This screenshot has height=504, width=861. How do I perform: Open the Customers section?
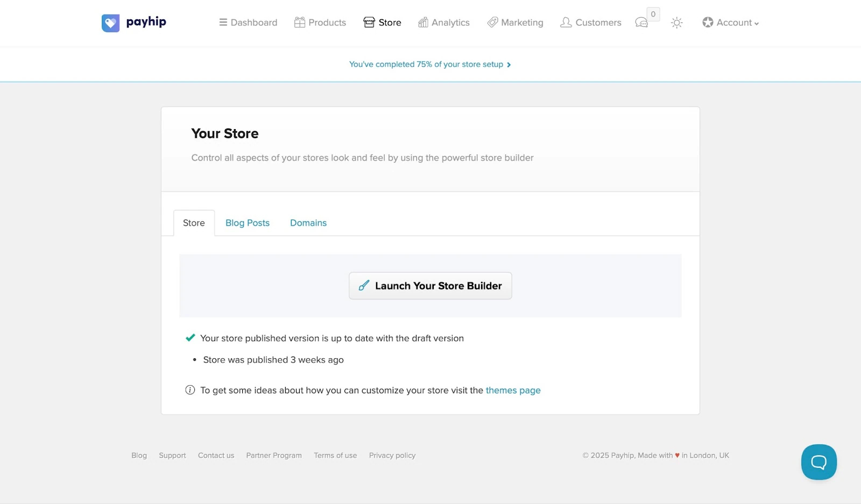pos(590,23)
